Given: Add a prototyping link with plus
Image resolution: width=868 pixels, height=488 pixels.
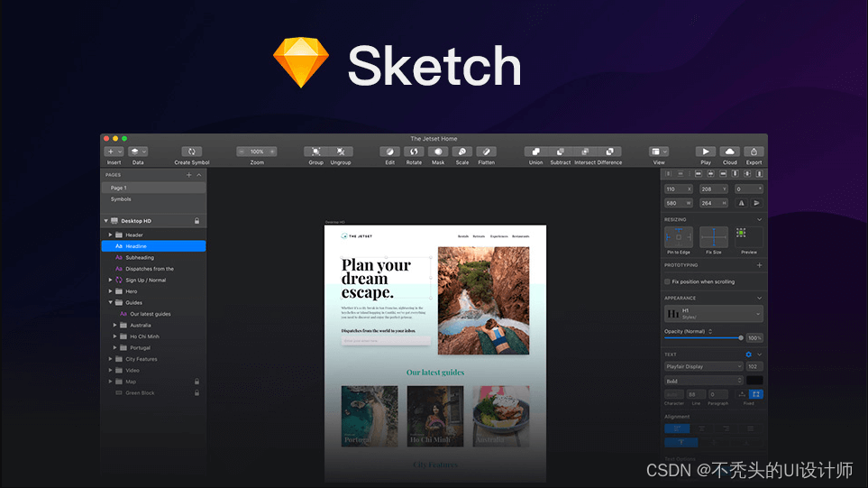Looking at the screenshot, I should coord(760,265).
